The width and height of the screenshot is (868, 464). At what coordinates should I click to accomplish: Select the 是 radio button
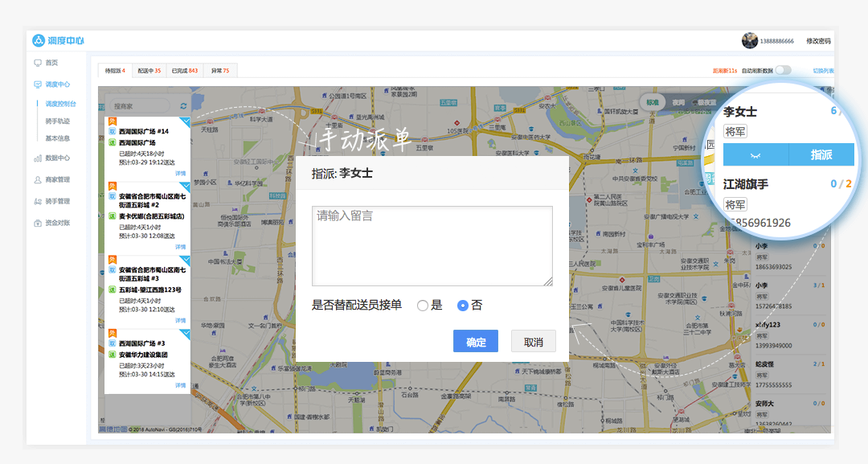tap(423, 306)
